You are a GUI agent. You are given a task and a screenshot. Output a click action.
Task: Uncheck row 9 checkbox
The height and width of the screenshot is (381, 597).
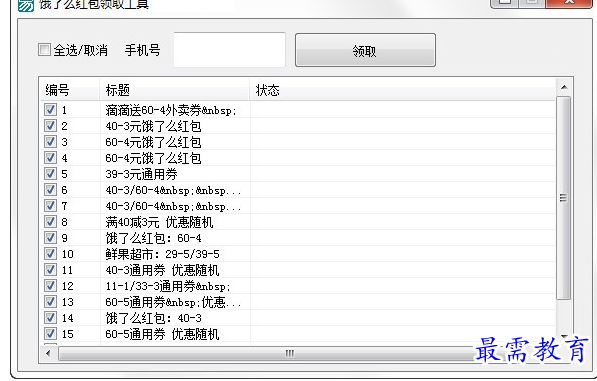[x=50, y=238]
